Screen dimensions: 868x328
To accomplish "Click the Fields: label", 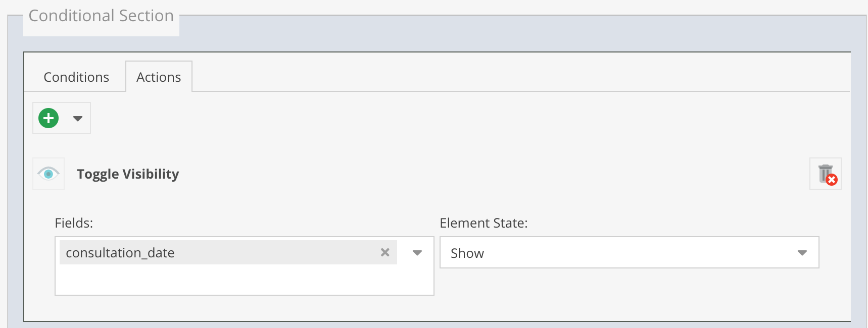I will pyautogui.click(x=74, y=223).
